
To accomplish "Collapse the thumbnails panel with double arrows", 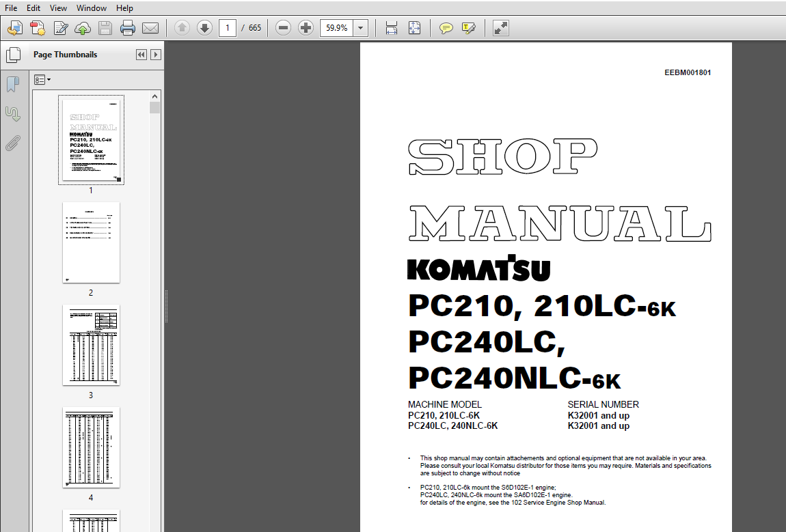I will (x=141, y=55).
